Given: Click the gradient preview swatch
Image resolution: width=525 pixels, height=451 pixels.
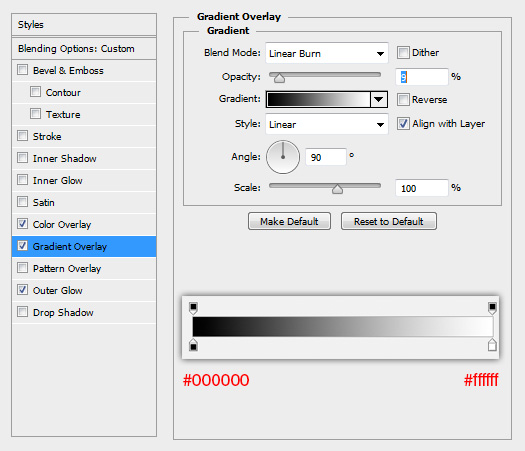Looking at the screenshot, I should coord(318,99).
